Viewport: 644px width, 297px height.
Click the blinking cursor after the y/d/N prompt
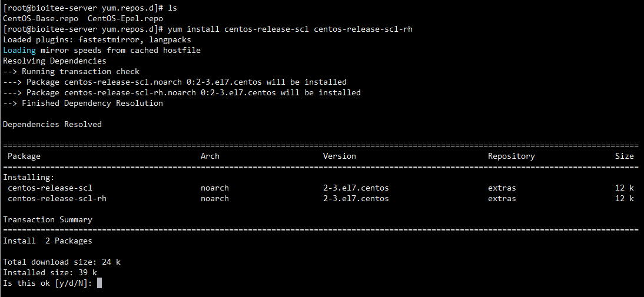click(x=99, y=283)
